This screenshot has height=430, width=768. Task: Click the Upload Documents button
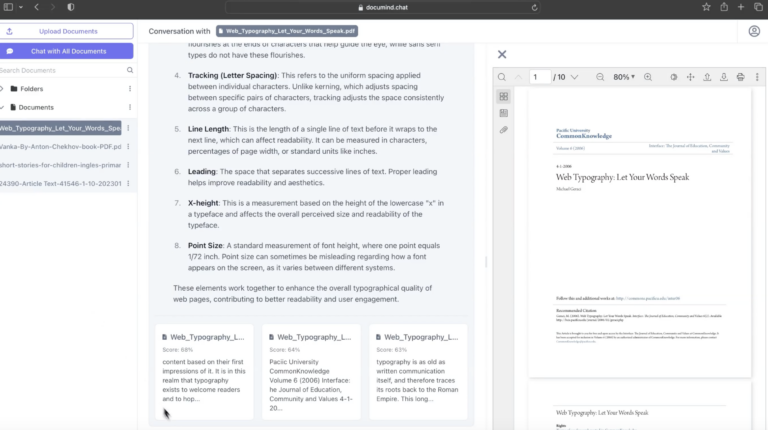[x=66, y=31]
